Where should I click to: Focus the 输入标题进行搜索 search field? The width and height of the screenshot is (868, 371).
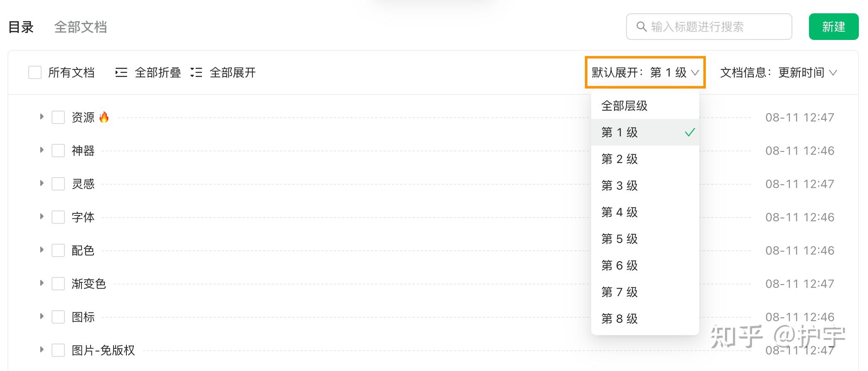(x=709, y=27)
